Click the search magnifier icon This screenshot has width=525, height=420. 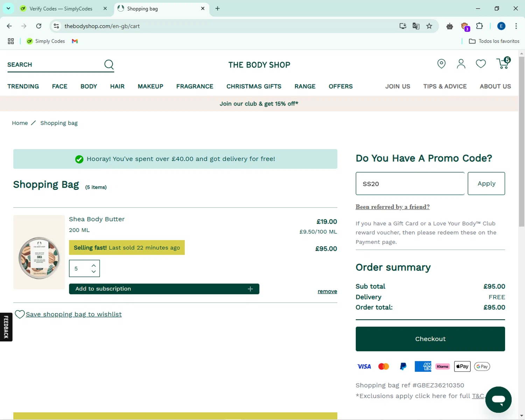click(109, 64)
